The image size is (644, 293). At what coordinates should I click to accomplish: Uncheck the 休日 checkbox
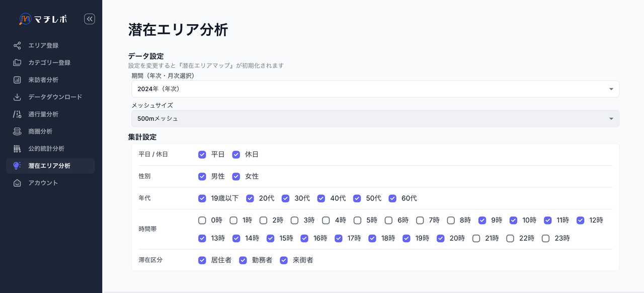(236, 155)
